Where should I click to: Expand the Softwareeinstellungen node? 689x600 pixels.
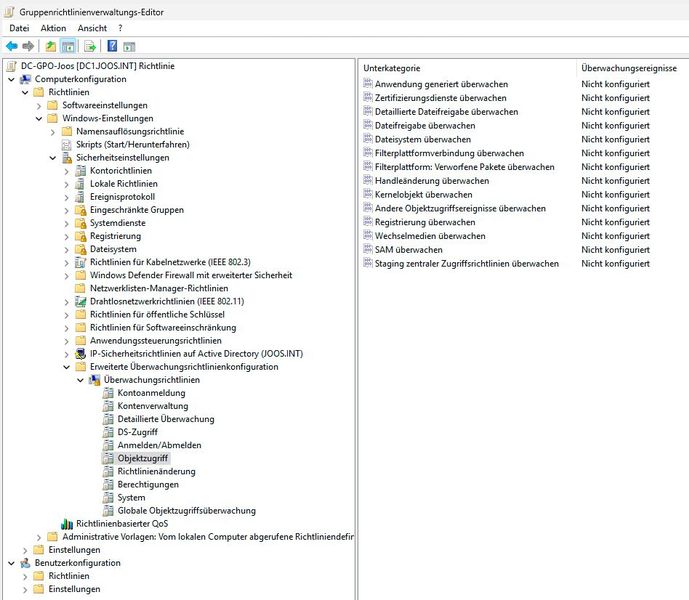[39, 105]
